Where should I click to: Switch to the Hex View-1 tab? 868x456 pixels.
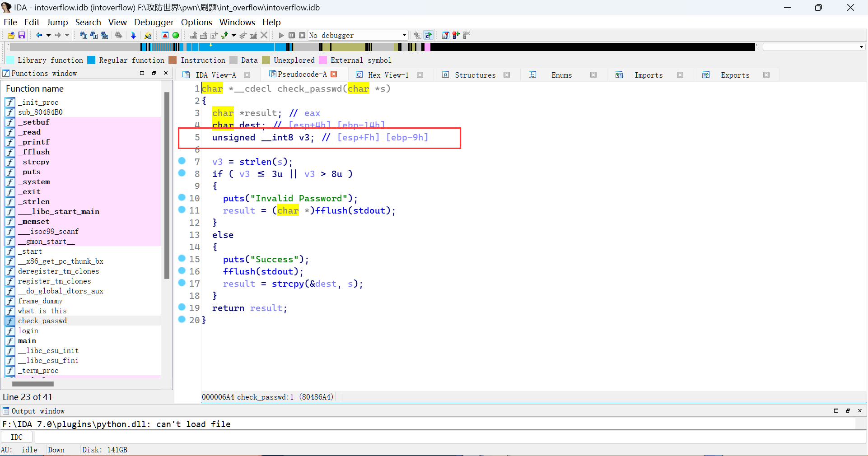[388, 75]
